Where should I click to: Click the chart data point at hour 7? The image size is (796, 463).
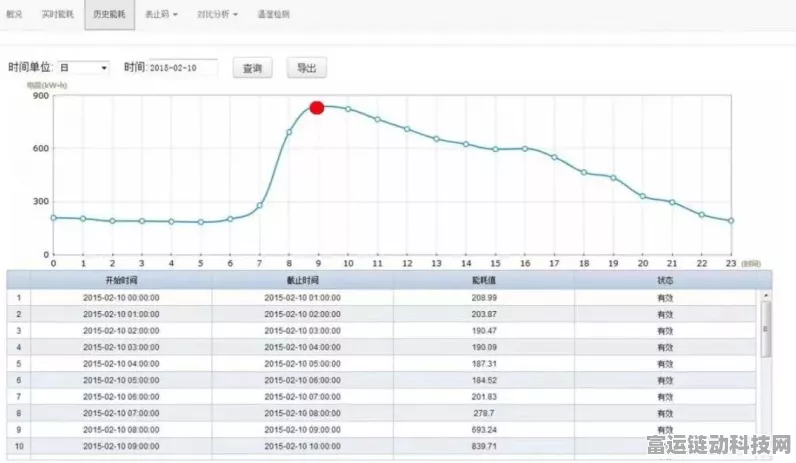coord(259,206)
